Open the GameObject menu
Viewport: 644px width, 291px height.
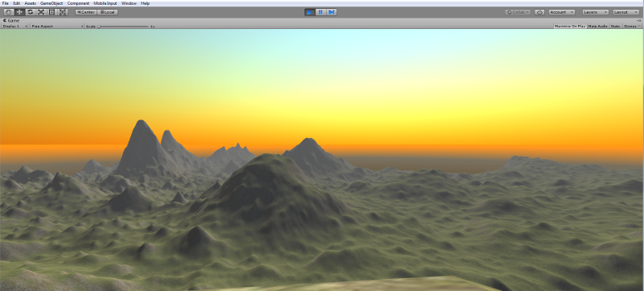[x=52, y=3]
